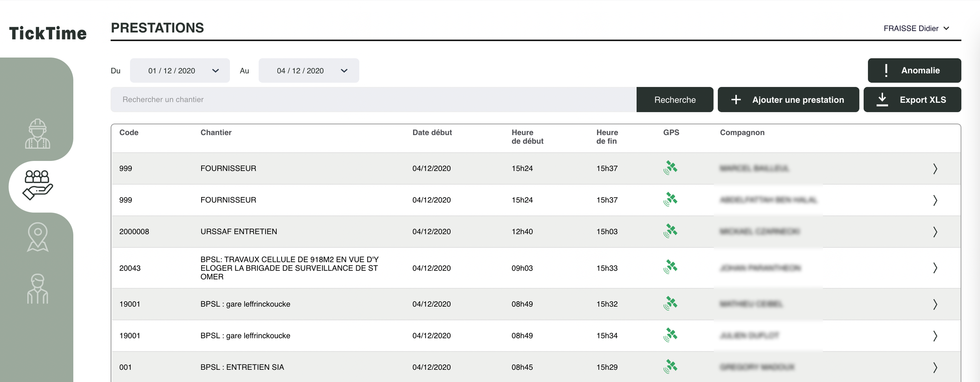Click GPS satellite icon in code 20043 row
The image size is (980, 382).
tap(670, 267)
